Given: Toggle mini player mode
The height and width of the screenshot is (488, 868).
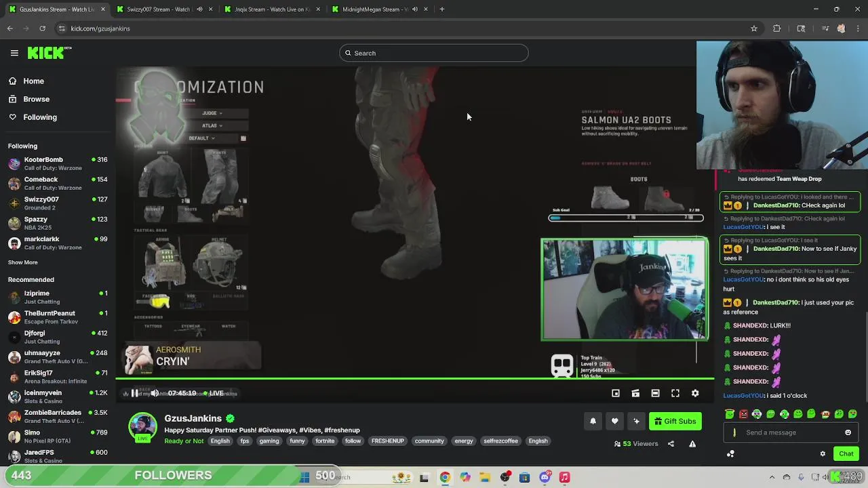Looking at the screenshot, I should pyautogui.click(x=616, y=393).
